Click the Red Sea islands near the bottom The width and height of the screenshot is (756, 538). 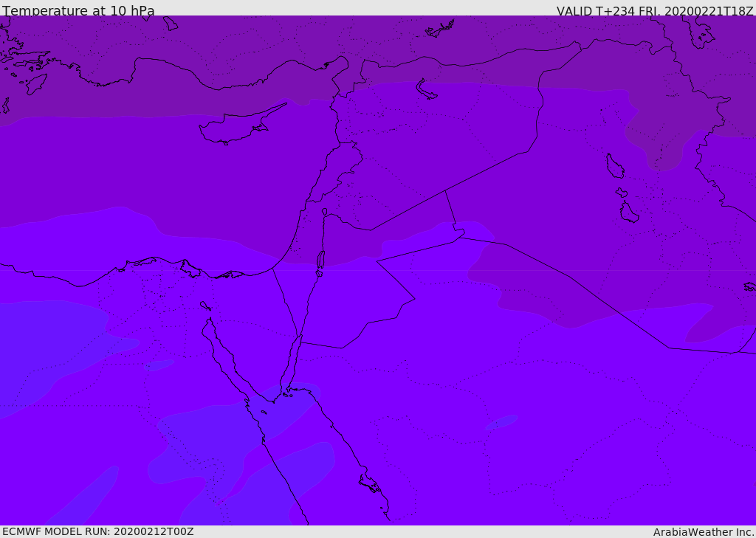coord(369,483)
